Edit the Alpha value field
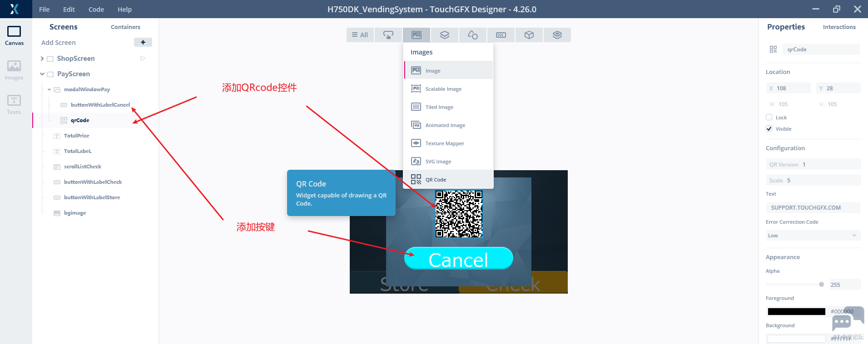 [x=845, y=285]
